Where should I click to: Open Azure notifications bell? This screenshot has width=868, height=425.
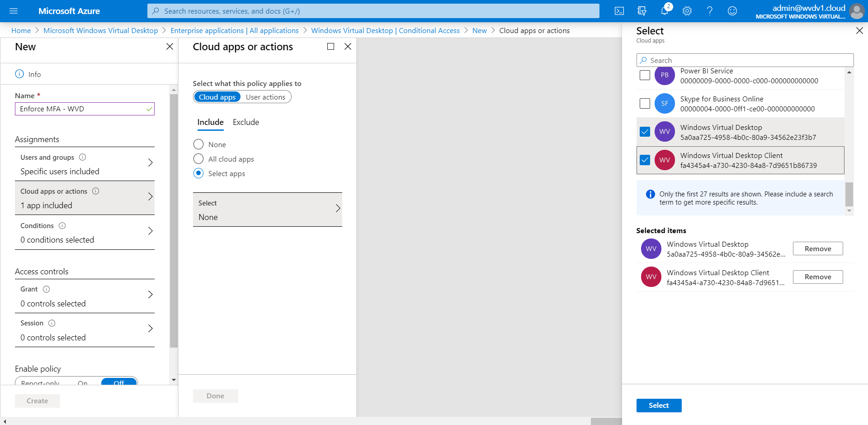[665, 11]
